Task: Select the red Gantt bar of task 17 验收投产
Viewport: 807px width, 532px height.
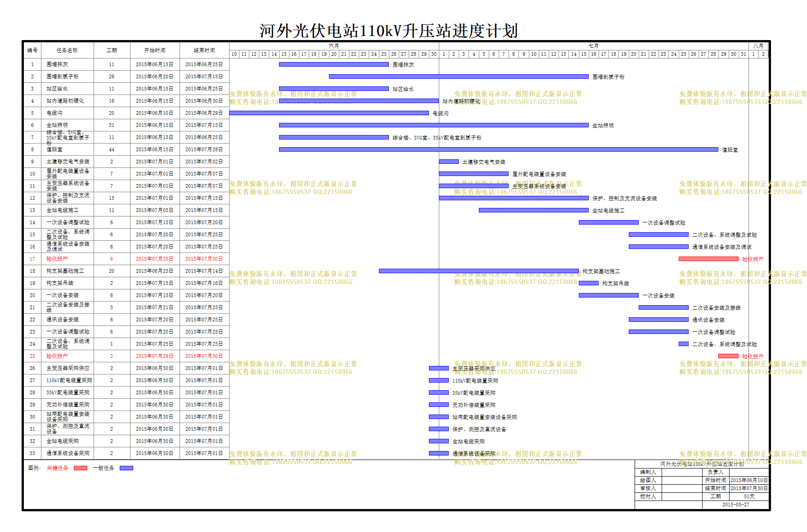Action: coord(708,259)
